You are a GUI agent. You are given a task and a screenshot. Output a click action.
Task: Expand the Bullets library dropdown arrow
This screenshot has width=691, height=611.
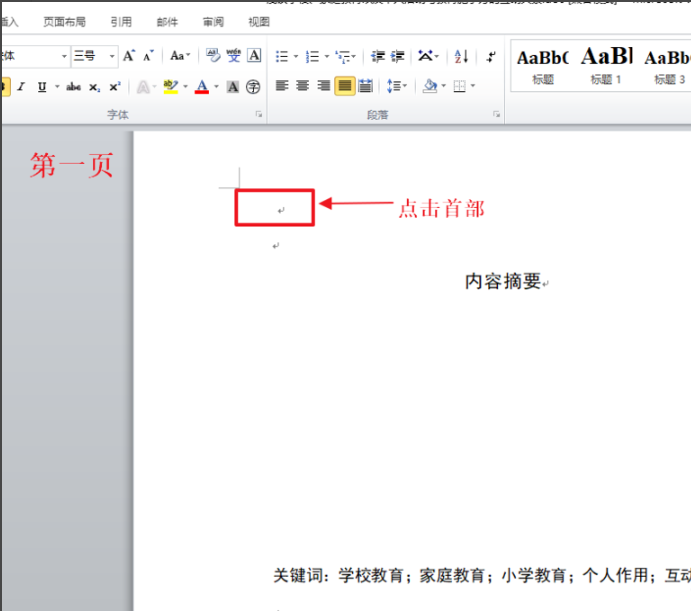pos(296,56)
